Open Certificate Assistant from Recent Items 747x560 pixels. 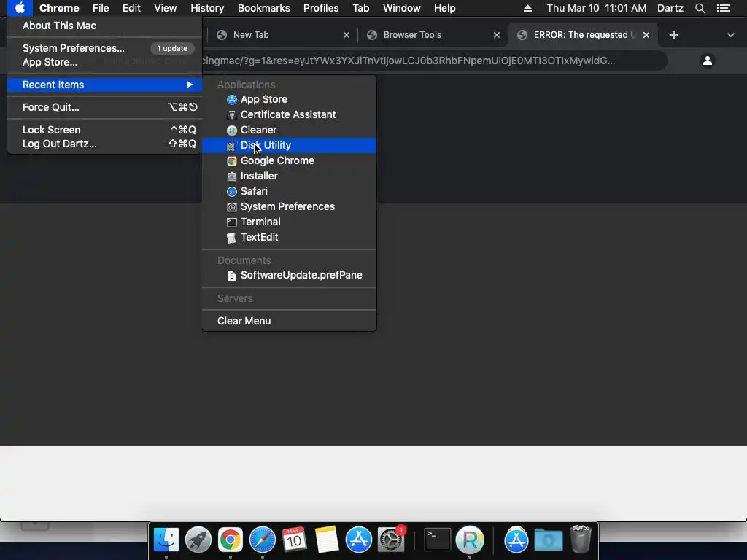pos(289,114)
